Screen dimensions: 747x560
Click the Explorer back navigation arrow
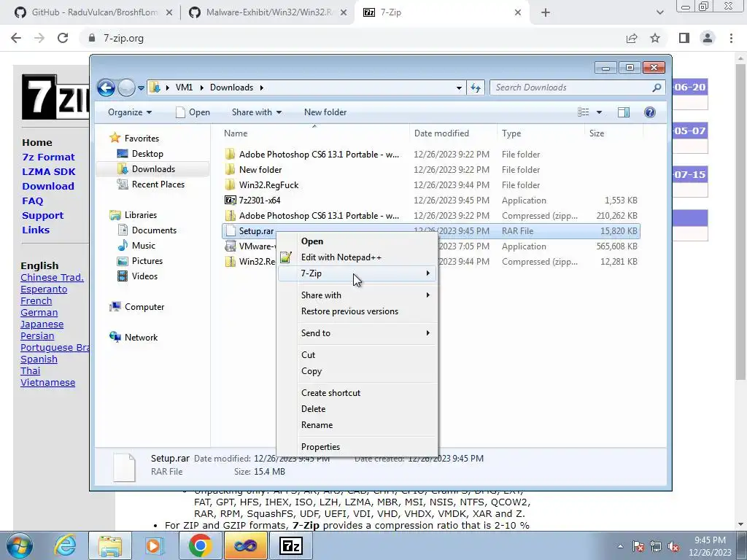[x=106, y=87]
